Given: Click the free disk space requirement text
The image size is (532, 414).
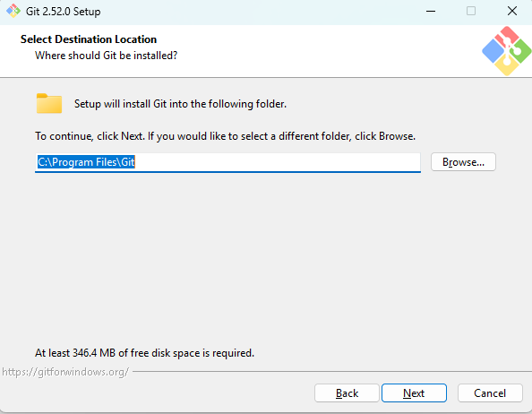Looking at the screenshot, I should click(x=144, y=353).
